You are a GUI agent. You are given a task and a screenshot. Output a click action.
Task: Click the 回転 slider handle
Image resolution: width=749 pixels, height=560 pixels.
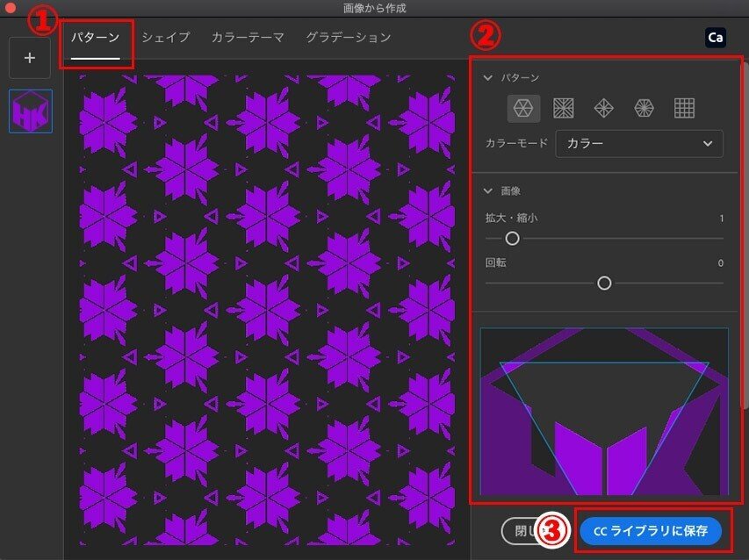(604, 284)
